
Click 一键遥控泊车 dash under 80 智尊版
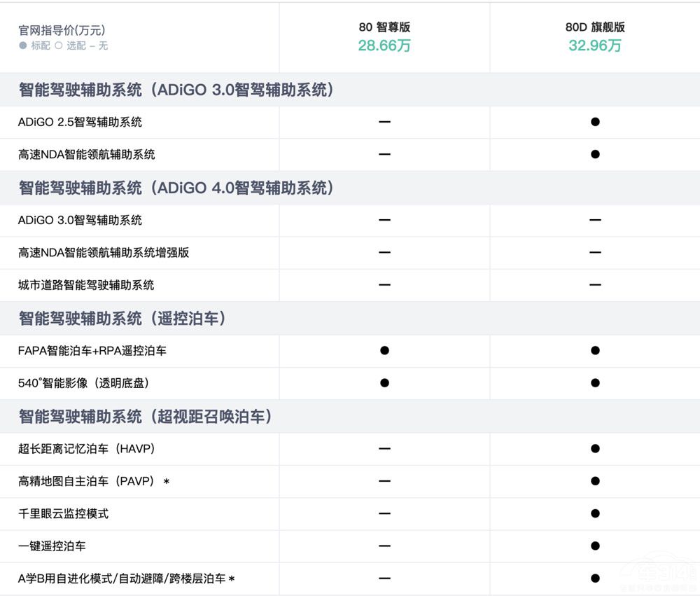384,546
